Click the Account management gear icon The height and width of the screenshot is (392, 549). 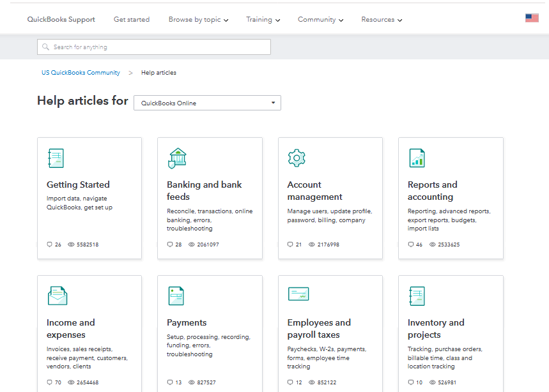click(297, 158)
